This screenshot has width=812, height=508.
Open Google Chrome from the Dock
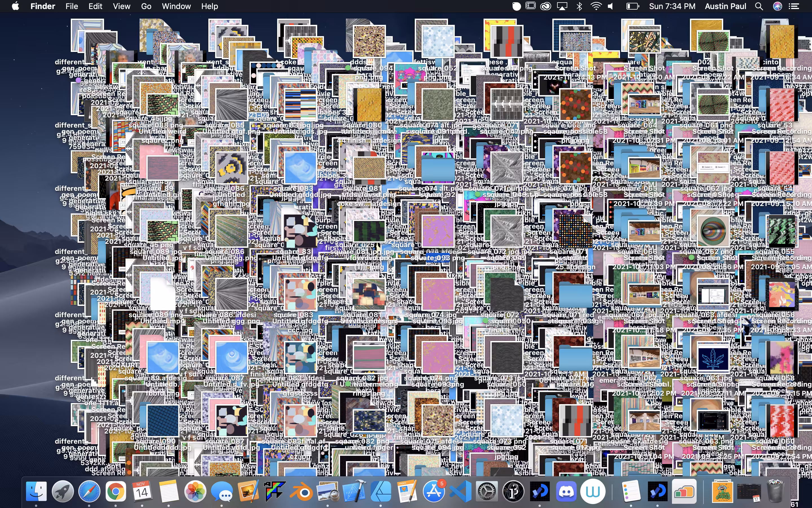(x=115, y=492)
